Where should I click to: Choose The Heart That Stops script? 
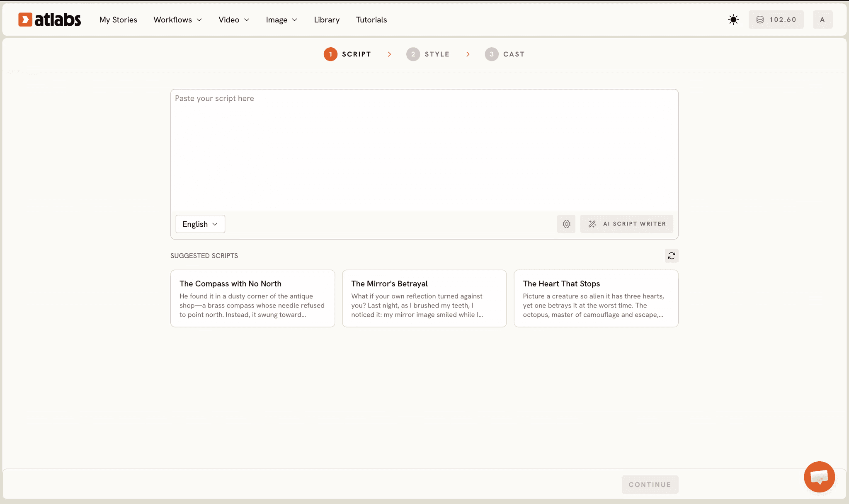pyautogui.click(x=596, y=298)
